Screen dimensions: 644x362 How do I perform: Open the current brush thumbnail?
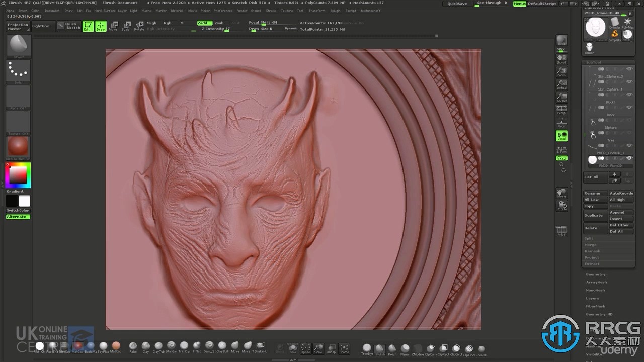(x=18, y=46)
